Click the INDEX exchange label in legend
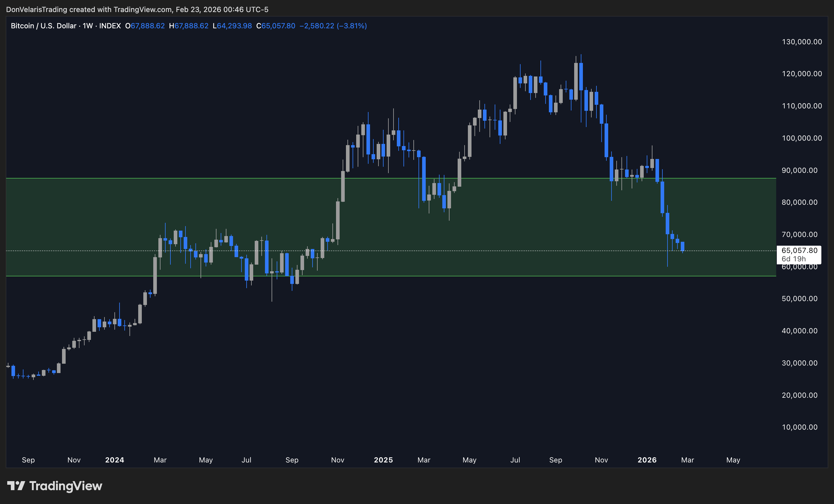Image resolution: width=834 pixels, height=504 pixels. tap(110, 26)
